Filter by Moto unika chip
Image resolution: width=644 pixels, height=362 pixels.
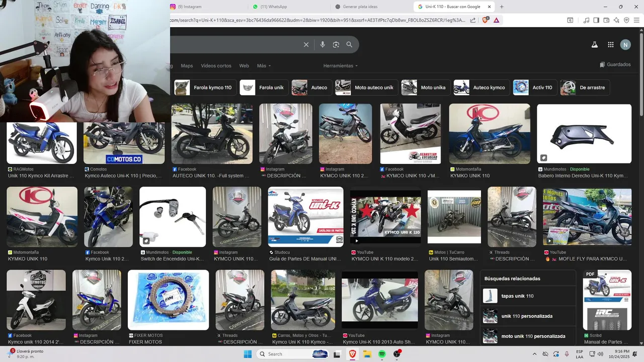point(426,87)
